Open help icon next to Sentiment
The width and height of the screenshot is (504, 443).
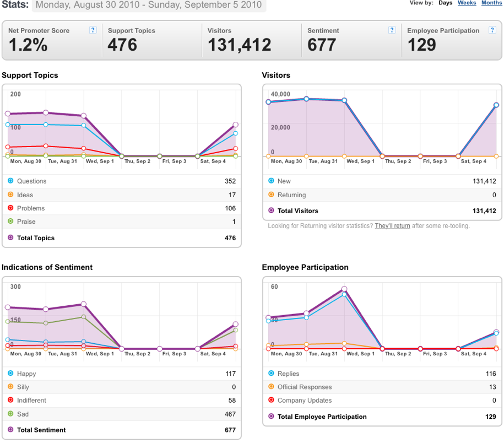[x=392, y=30]
